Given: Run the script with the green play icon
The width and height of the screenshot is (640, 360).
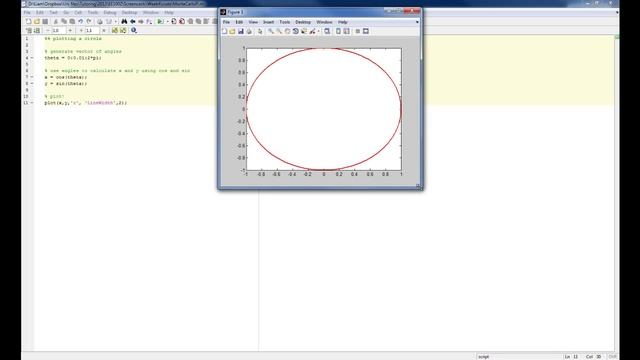Looking at the screenshot, I should coord(160,21).
